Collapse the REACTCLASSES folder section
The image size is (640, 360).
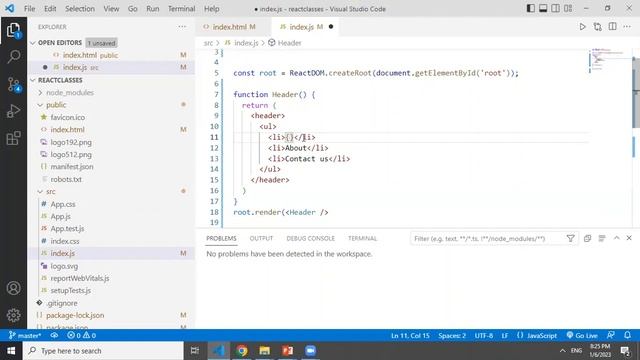60,80
